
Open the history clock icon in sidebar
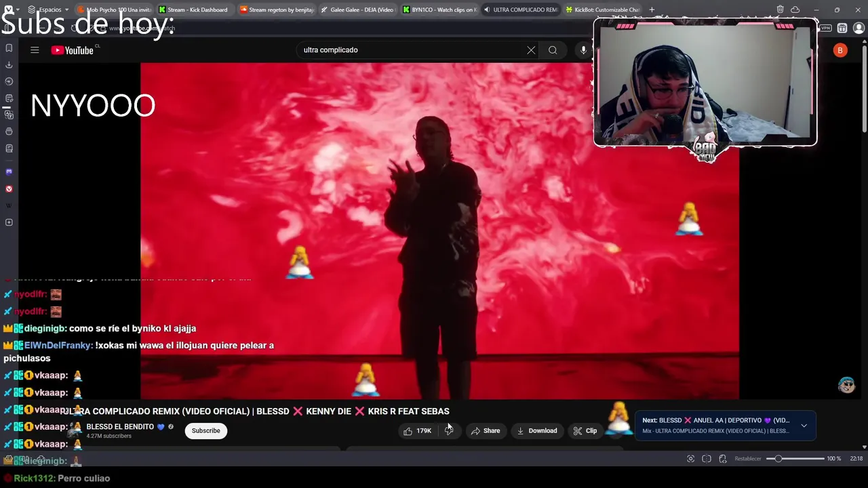tap(9, 81)
